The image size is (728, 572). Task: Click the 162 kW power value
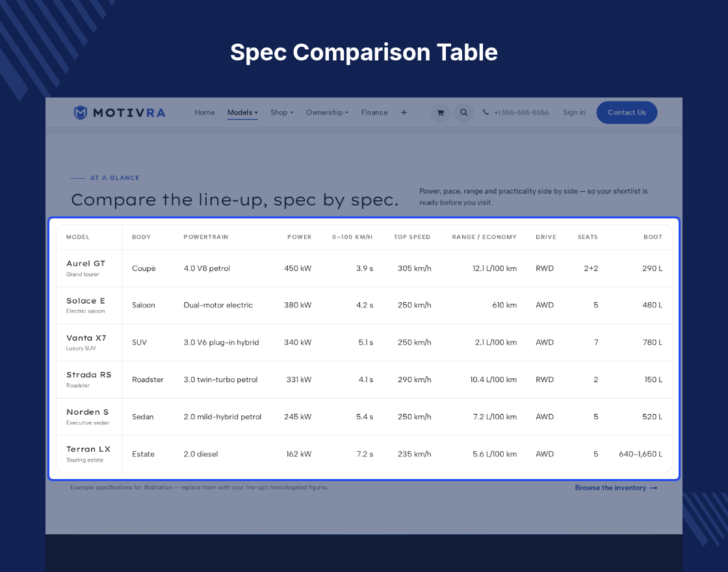(298, 454)
